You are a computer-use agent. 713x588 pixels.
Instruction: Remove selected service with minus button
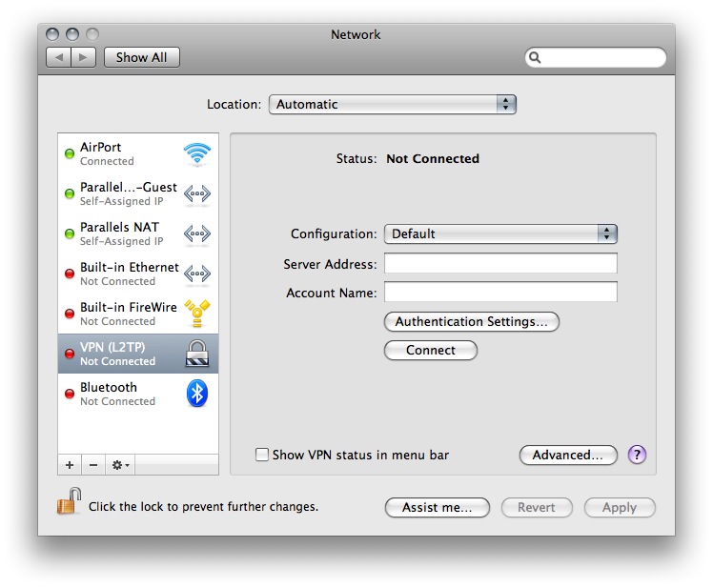tap(93, 465)
